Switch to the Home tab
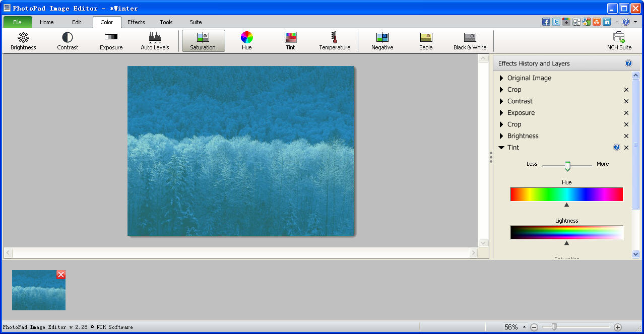 coord(47,22)
